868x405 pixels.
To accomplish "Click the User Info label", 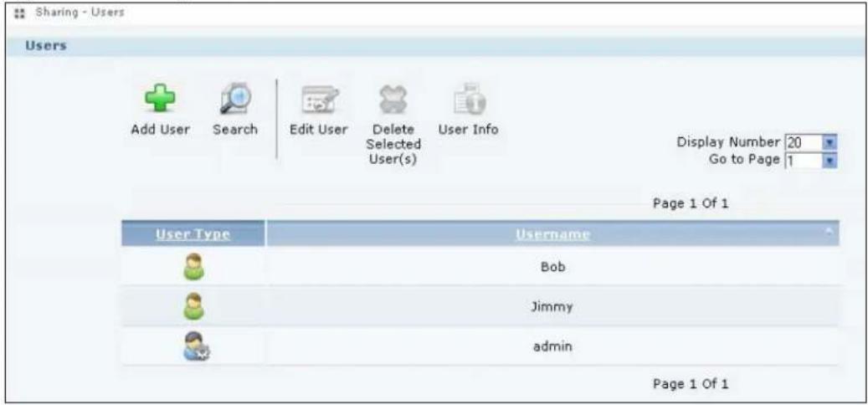I will tap(469, 130).
